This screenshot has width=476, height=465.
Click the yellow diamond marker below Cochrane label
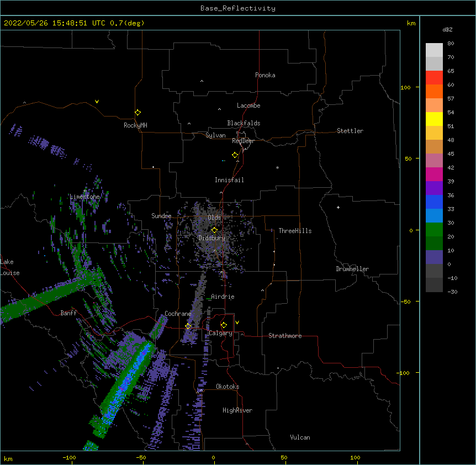click(x=188, y=326)
